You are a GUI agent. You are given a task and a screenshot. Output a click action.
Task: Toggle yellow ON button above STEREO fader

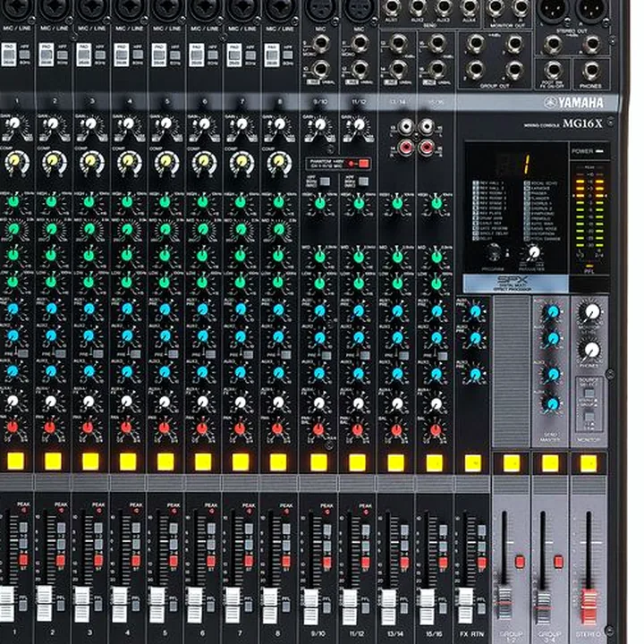[x=589, y=463]
